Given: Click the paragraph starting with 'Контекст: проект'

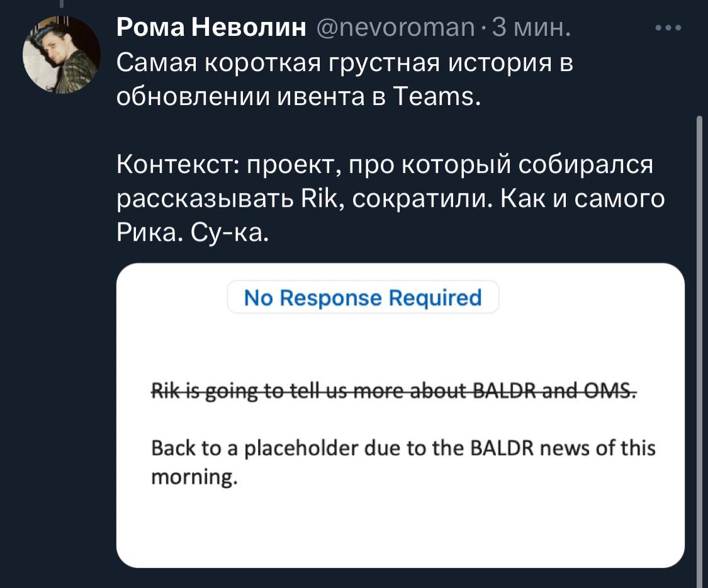Looking at the screenshot, I should [x=390, y=199].
